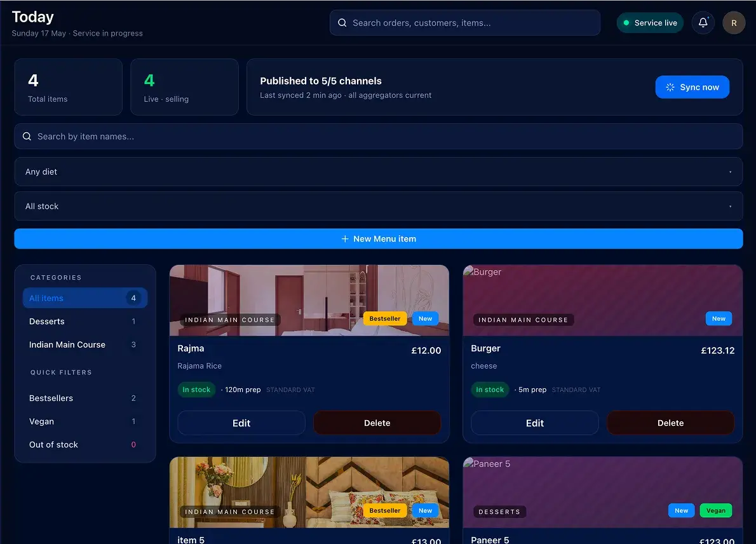The image size is (756, 544).
Task: Apply the Vegan quick filter
Action: [x=85, y=421]
